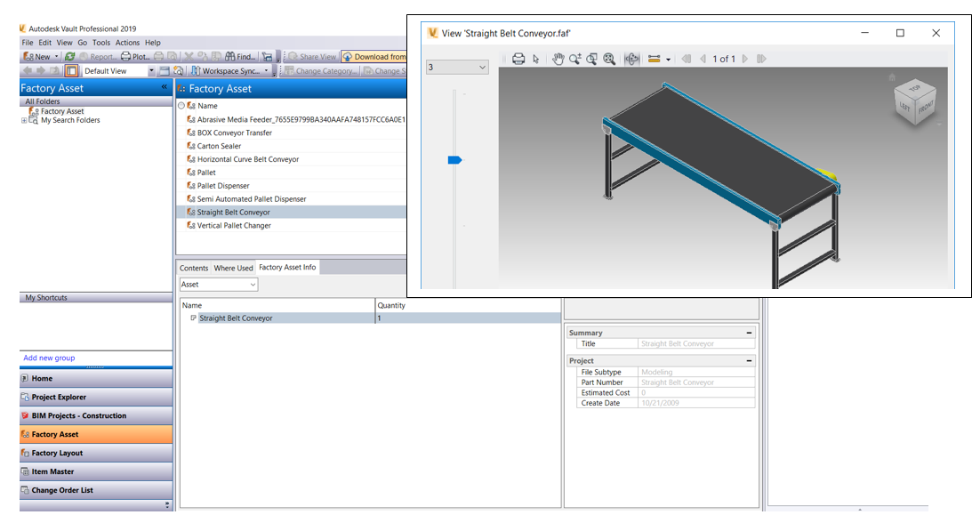Viewport: 980px width, 523px height.
Task: Select My Search Folders tree item
Action: tap(70, 120)
